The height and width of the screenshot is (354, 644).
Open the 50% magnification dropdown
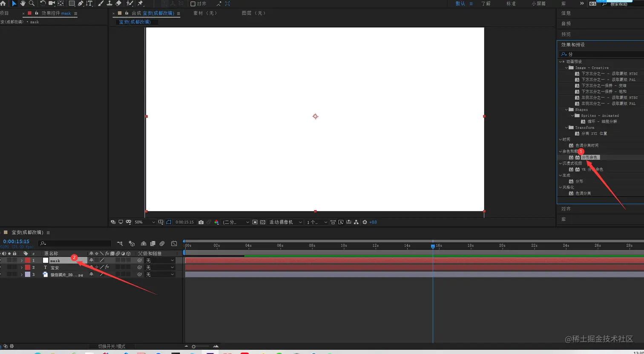pyautogui.click(x=145, y=222)
